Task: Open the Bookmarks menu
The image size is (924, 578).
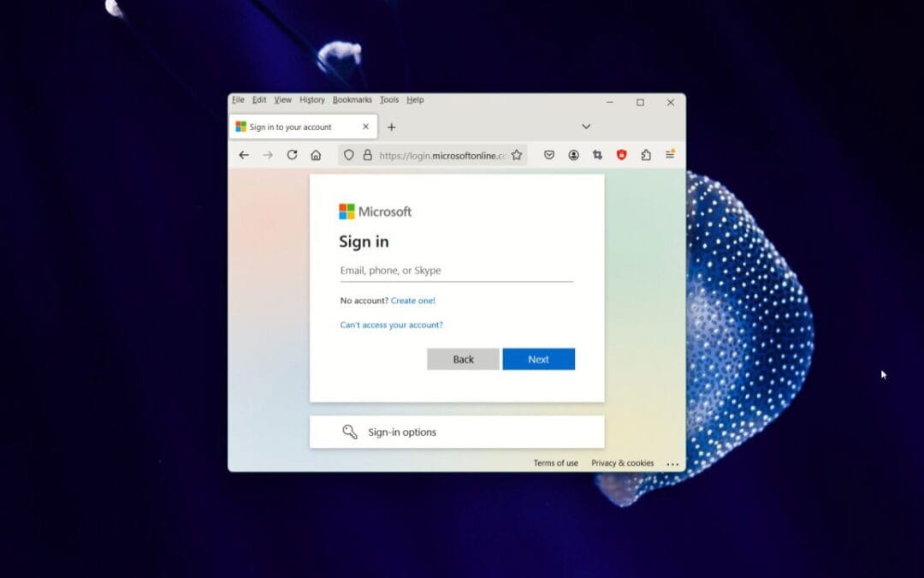Action: coord(352,99)
